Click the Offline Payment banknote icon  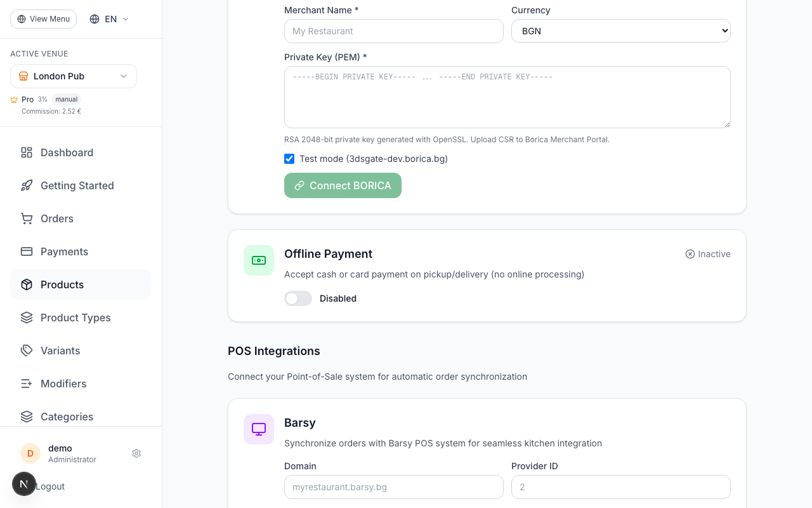click(258, 260)
